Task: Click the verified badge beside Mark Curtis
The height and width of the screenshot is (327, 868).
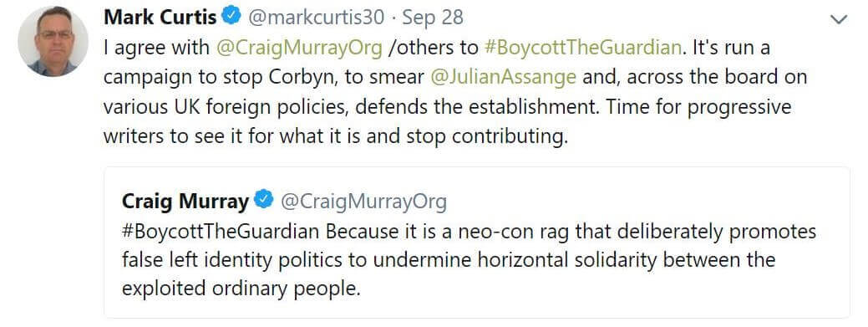Action: pyautogui.click(x=231, y=18)
